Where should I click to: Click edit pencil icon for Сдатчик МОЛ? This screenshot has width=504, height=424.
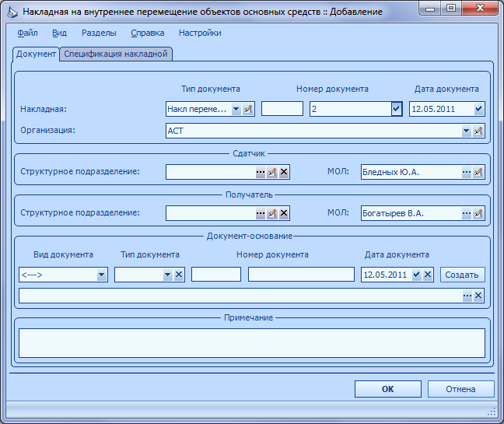pyautogui.click(x=478, y=172)
